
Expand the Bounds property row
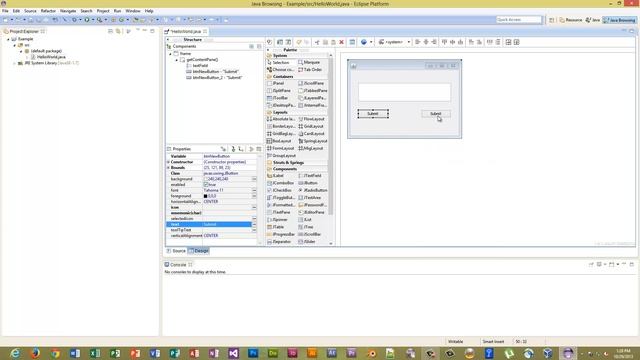tap(168, 168)
